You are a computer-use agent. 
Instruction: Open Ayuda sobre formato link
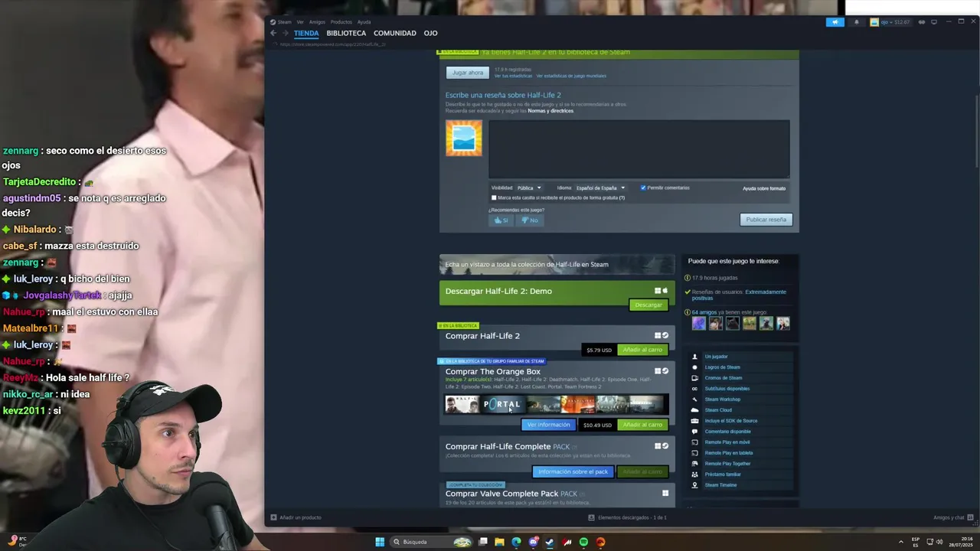coord(764,188)
